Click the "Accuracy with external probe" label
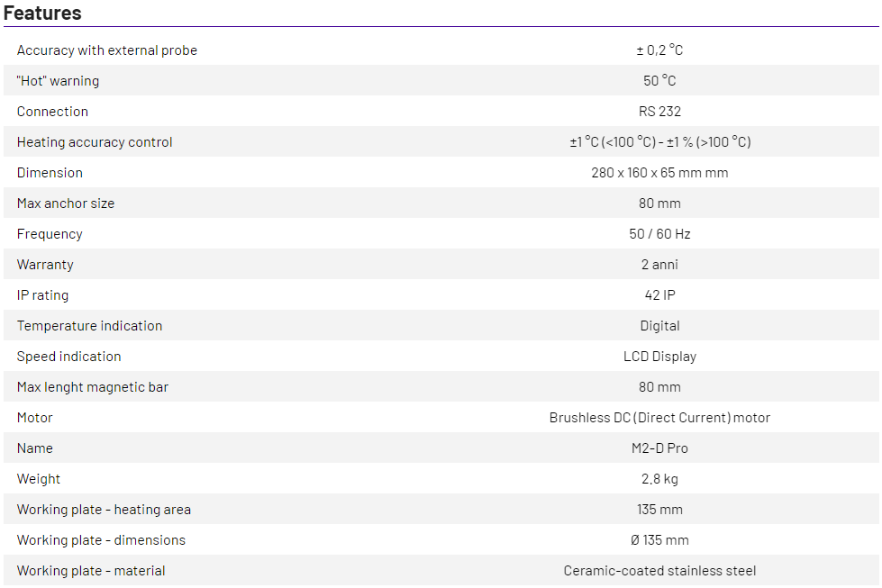882x588 pixels. [106, 50]
